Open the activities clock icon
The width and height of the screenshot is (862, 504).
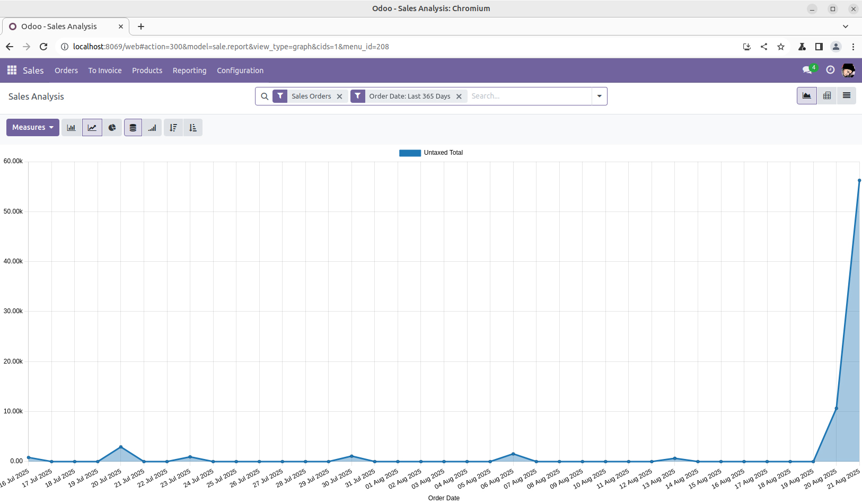click(830, 70)
